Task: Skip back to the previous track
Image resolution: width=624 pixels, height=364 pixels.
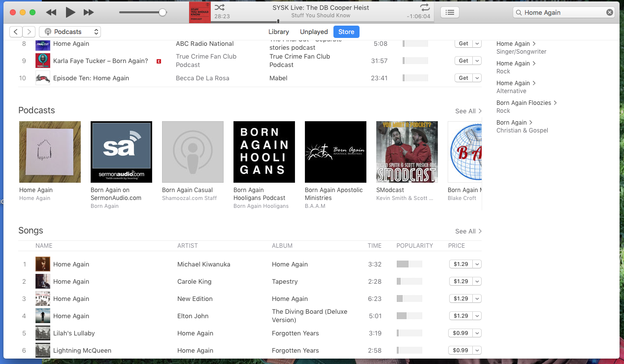Action: coord(51,12)
